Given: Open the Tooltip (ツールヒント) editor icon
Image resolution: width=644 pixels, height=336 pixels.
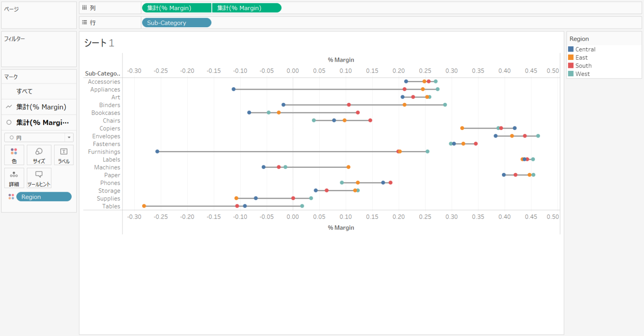Looking at the screenshot, I should 39,178.
